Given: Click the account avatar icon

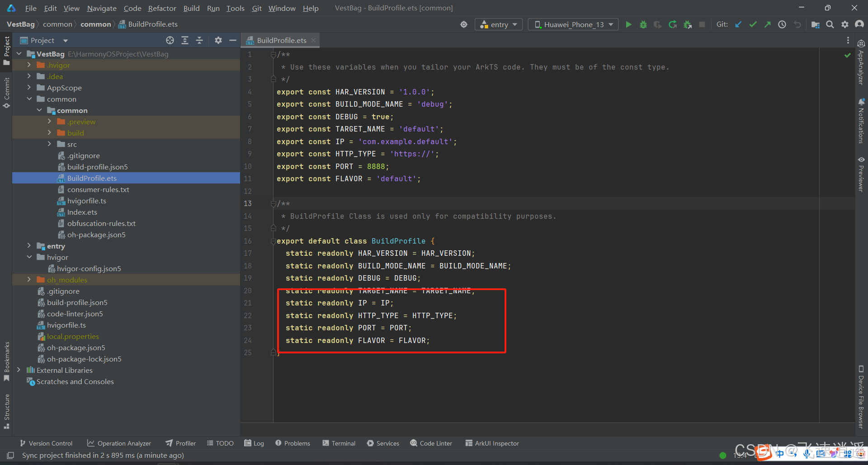Looking at the screenshot, I should tap(859, 24).
